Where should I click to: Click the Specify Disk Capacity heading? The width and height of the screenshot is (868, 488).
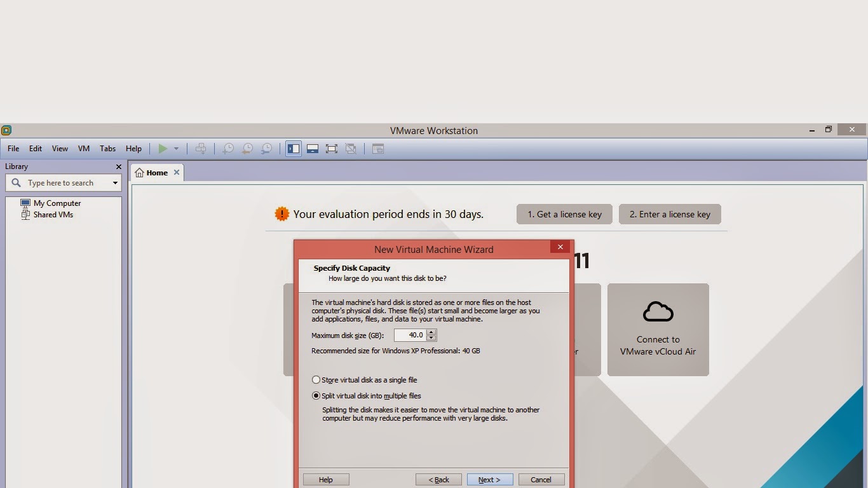pos(352,268)
